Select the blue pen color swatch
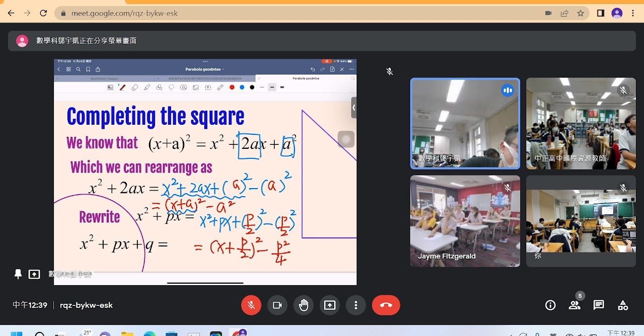Screen dimensions: 644x336 [x=242, y=88]
